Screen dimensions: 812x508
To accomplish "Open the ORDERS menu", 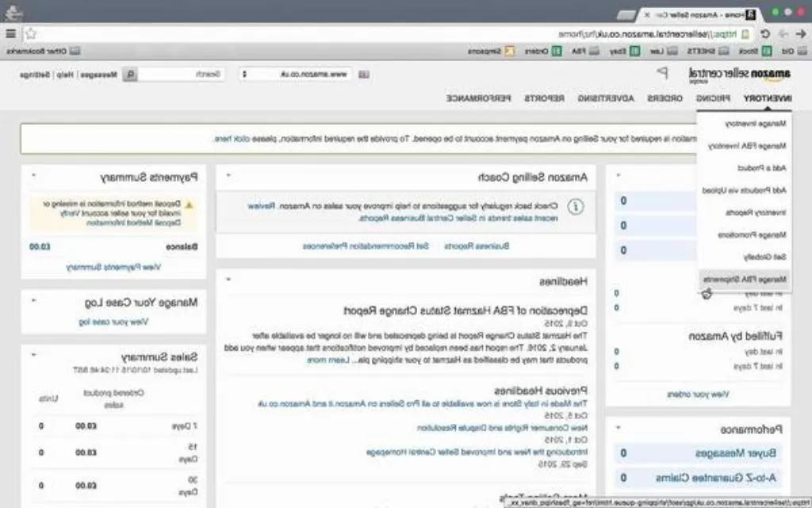I will pos(665,98).
